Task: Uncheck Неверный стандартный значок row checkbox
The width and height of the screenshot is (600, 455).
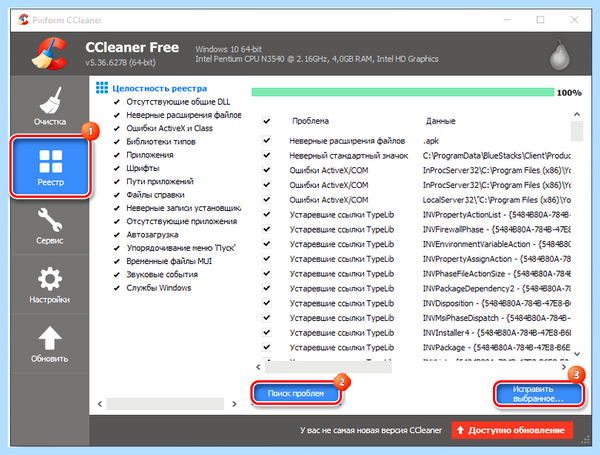Action: click(267, 155)
